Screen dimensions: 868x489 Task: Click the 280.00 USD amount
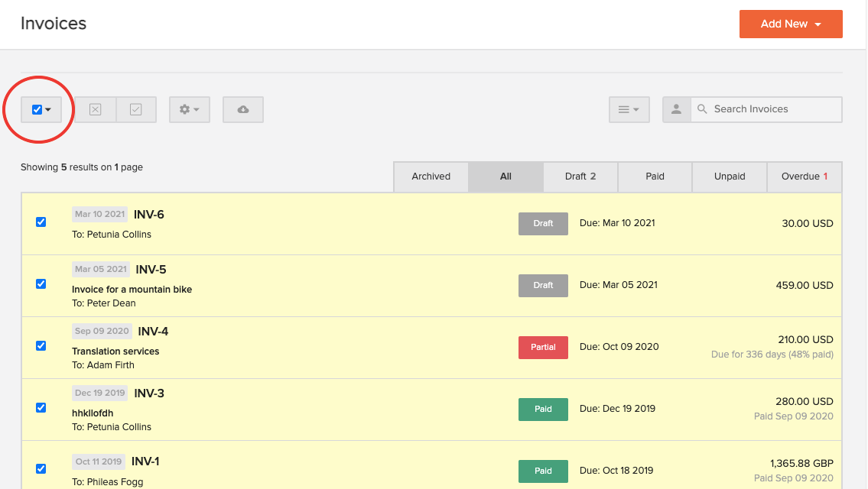point(805,402)
